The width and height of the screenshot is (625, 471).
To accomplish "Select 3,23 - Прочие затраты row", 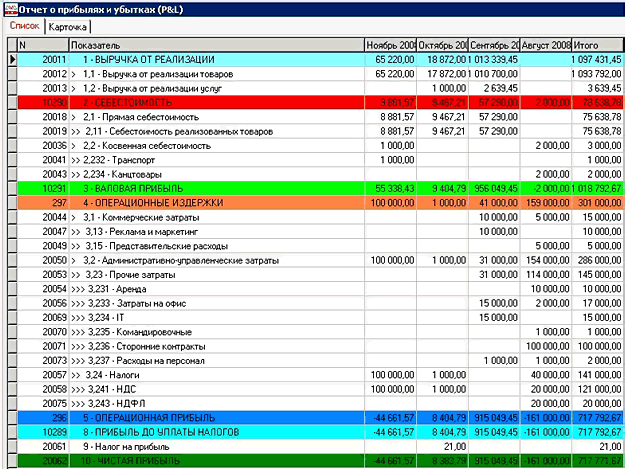I will tap(320, 275).
